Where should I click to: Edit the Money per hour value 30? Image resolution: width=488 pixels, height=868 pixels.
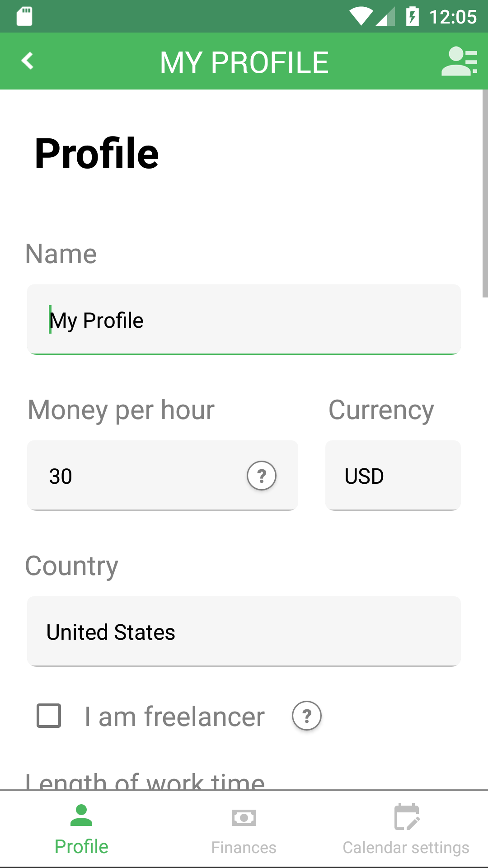[x=136, y=476]
